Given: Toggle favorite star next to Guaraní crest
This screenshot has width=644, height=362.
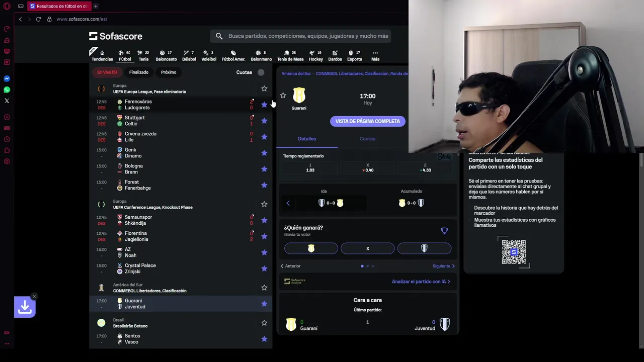Looking at the screenshot, I should 283,95.
